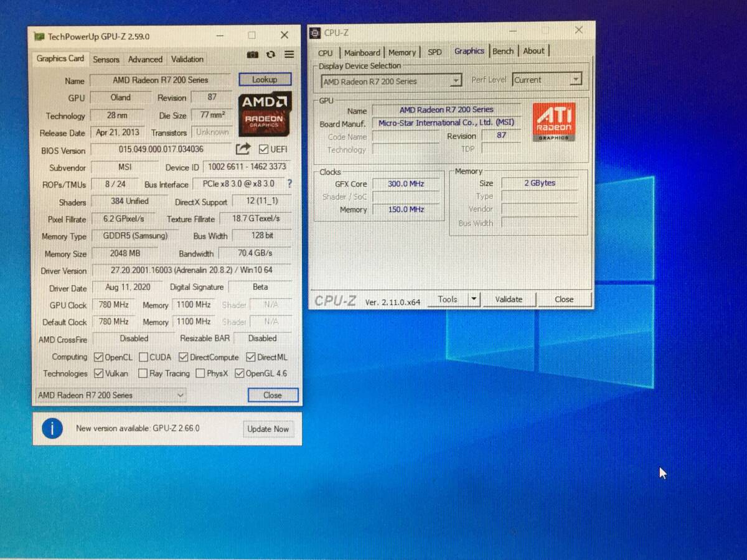Switch to GPU-Z Sensors tab
Image resolution: width=747 pixels, height=560 pixels.
[106, 59]
